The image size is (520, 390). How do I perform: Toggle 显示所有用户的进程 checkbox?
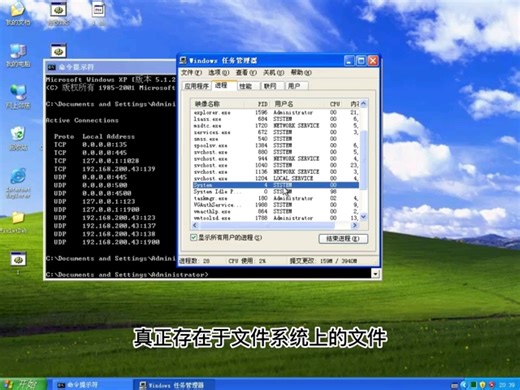click(193, 237)
